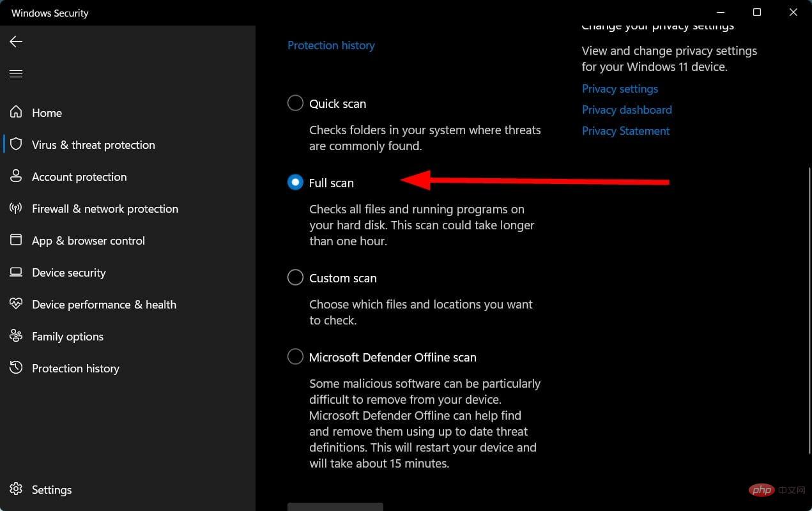Viewport: 812px width, 511px height.
Task: Choose the Custom scan radio option
Action: click(295, 278)
